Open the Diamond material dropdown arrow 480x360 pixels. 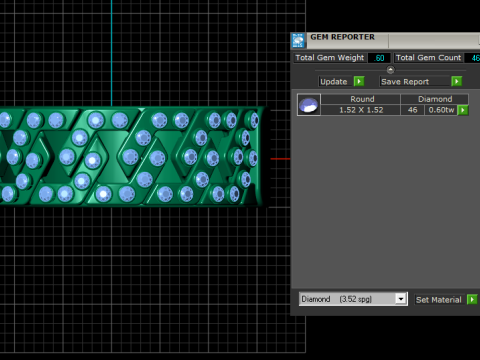click(401, 299)
